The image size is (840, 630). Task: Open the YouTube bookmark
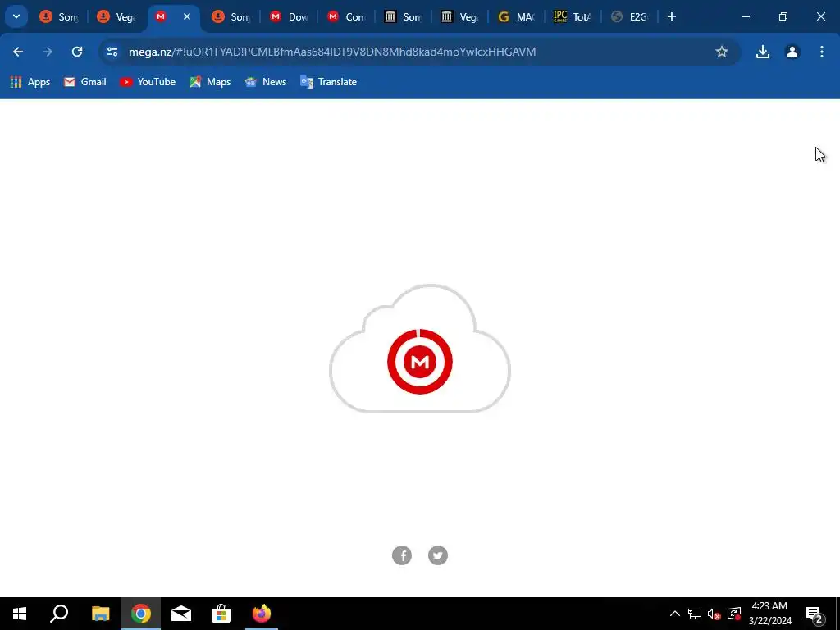tap(148, 82)
